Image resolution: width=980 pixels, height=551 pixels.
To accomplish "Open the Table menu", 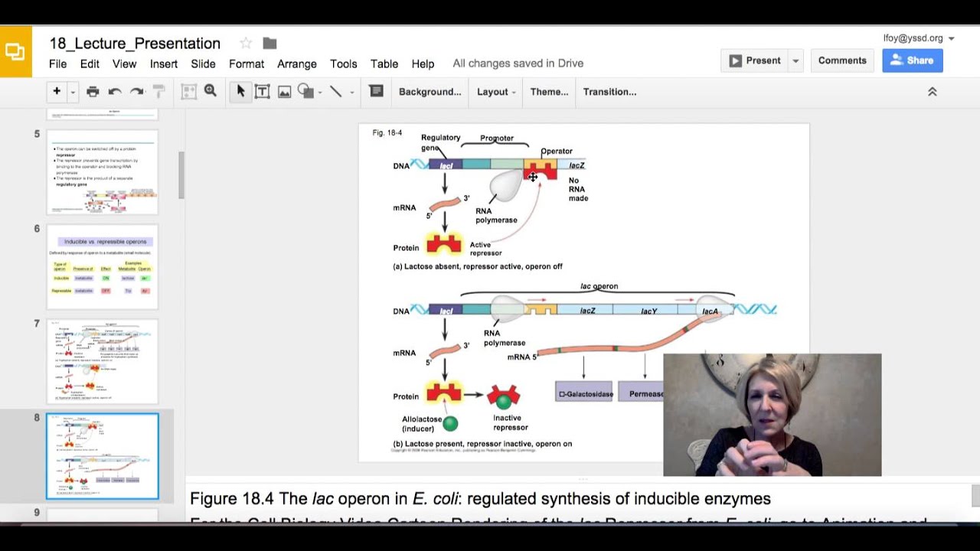I will coord(384,64).
